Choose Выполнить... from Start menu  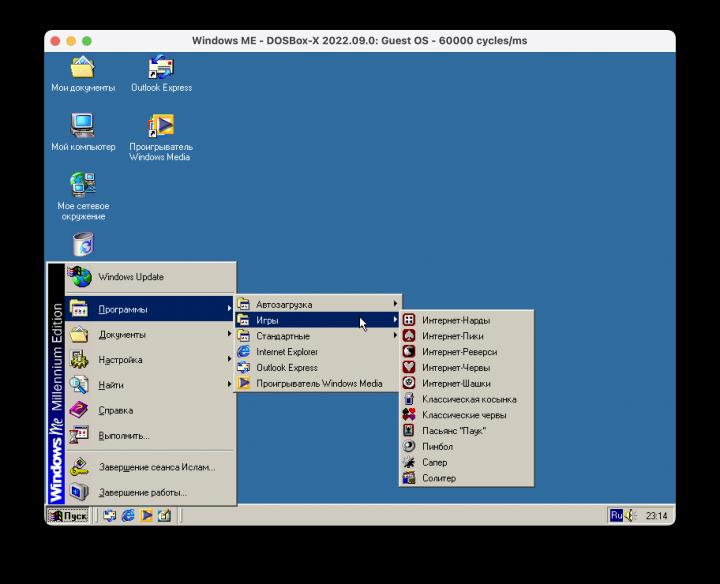[x=142, y=436]
